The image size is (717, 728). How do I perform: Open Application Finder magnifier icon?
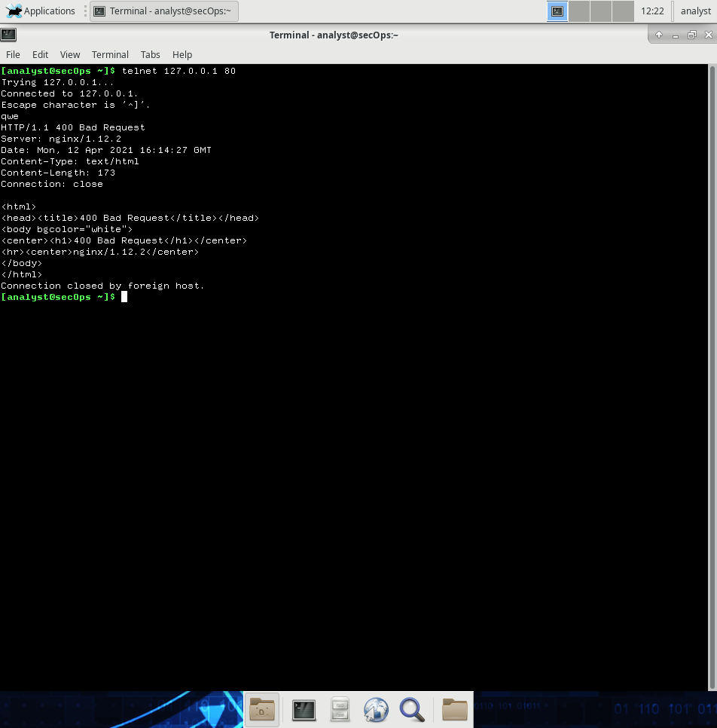coord(412,709)
